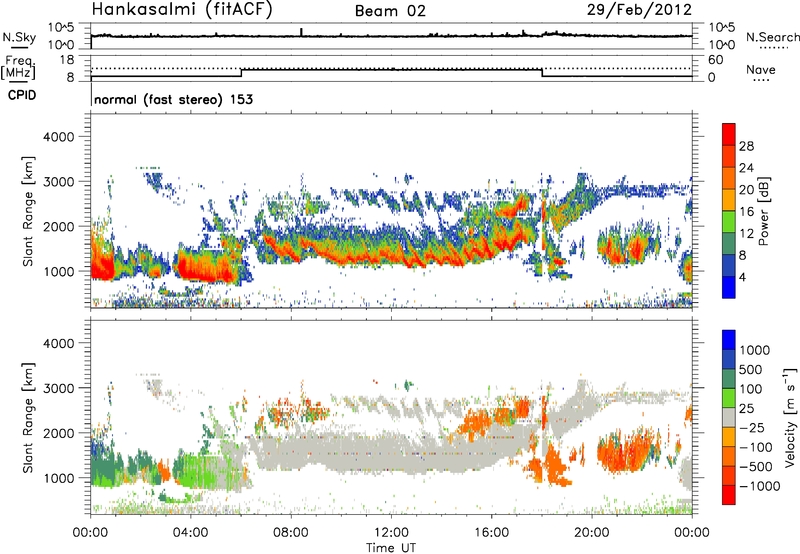Click the 100 label on velocity colorbar
The width and height of the screenshot is (800, 554).
coord(751,389)
